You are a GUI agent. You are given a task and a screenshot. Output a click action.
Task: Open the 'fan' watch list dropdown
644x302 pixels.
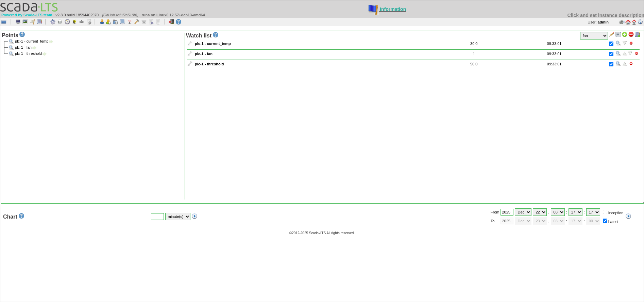point(594,36)
